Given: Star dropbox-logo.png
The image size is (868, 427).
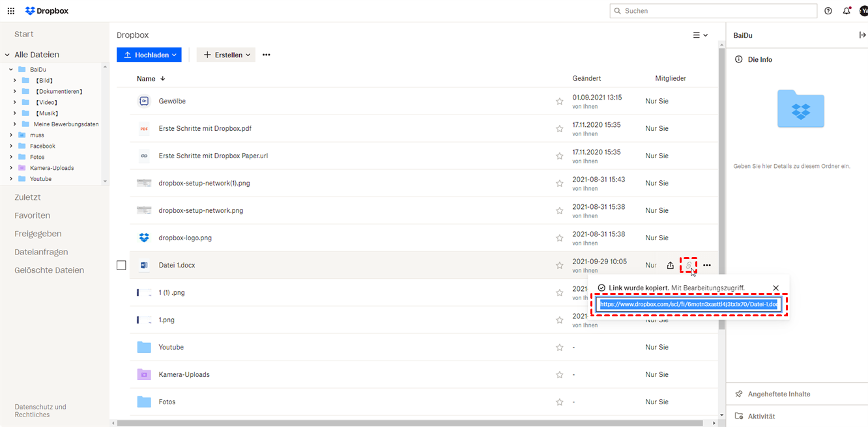Looking at the screenshot, I should click(559, 238).
